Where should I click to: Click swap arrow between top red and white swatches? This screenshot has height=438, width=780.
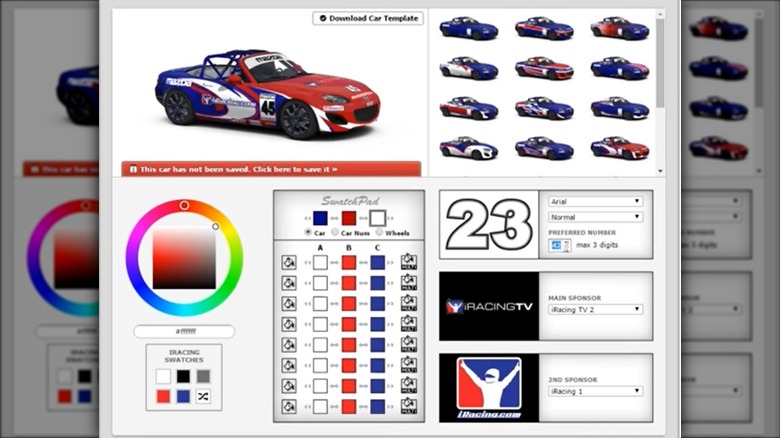[363, 219]
